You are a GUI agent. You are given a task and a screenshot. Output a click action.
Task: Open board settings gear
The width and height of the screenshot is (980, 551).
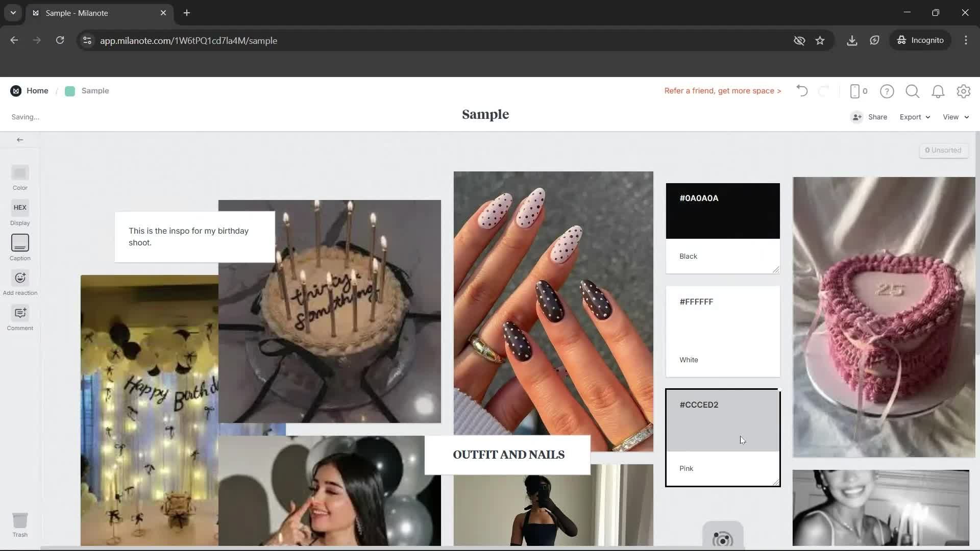pos(964,91)
